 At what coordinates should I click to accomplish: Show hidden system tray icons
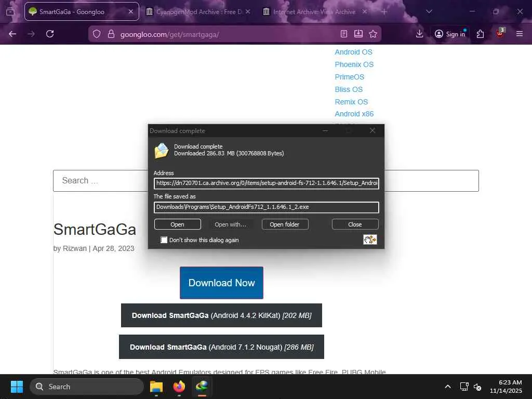[x=448, y=387]
